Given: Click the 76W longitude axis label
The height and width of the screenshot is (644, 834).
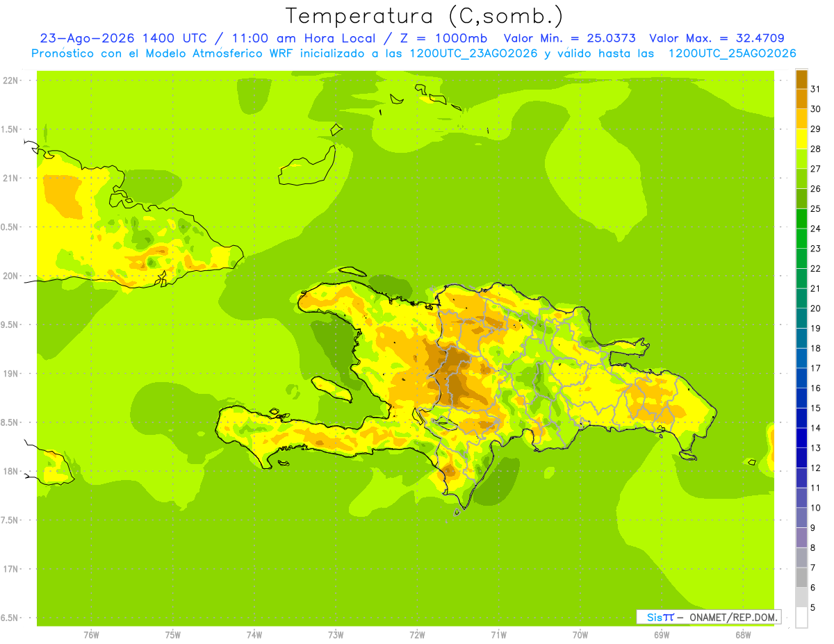Looking at the screenshot, I should 91,635.
